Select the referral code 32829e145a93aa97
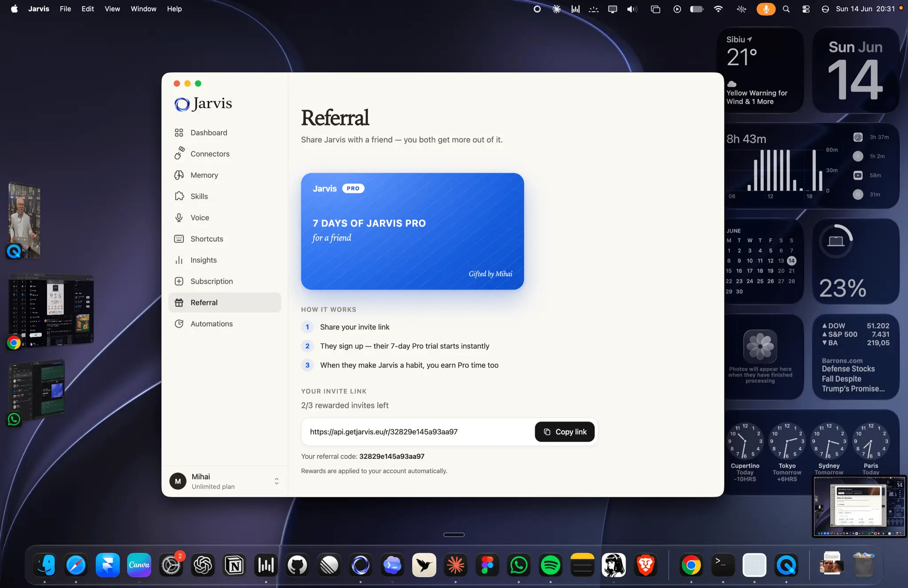The width and height of the screenshot is (908, 588). point(391,456)
